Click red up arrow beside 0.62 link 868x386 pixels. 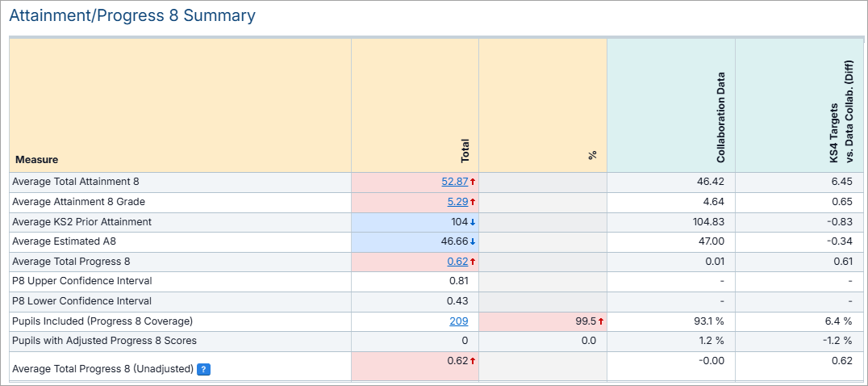coord(473,262)
